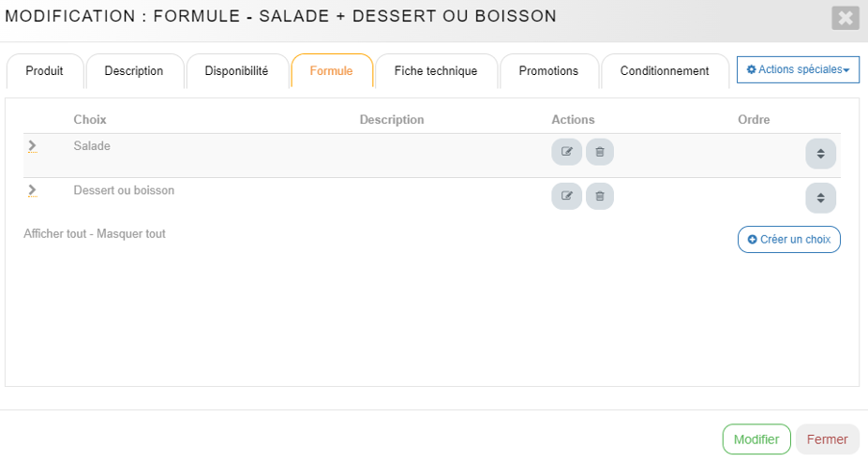The width and height of the screenshot is (868, 461).
Task: Click the Créer un choix button
Action: coord(789,240)
